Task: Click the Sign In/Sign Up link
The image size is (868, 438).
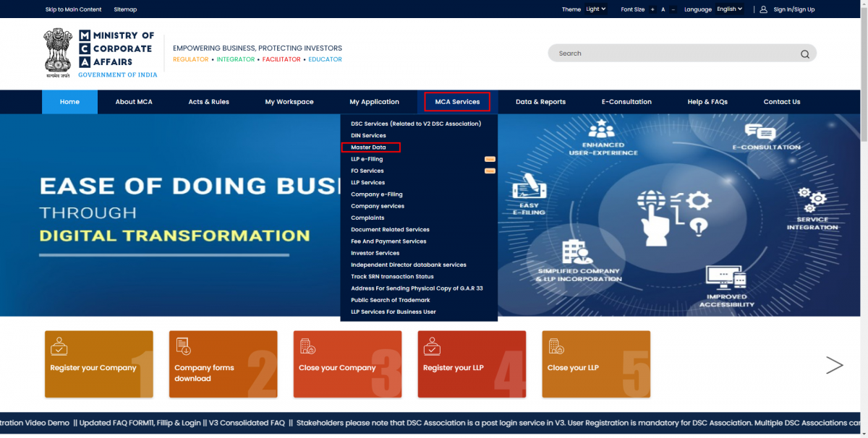Action: (793, 9)
